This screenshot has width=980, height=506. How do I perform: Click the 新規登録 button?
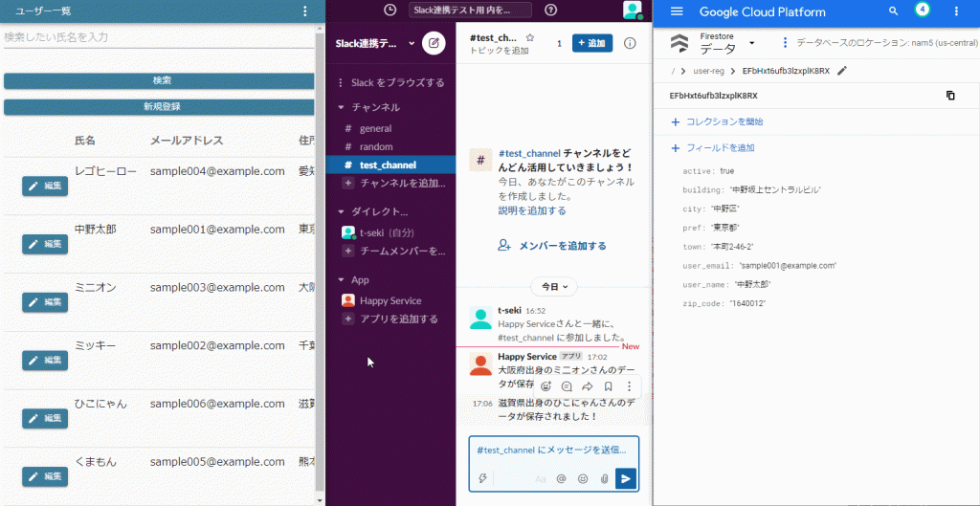(159, 107)
